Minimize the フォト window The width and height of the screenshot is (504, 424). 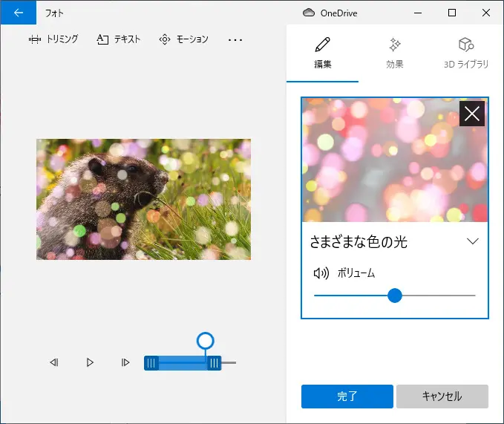418,13
